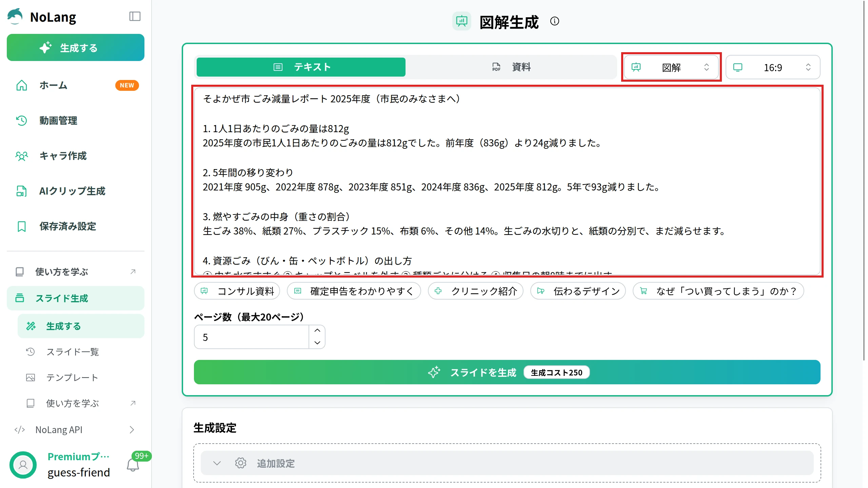This screenshot has height=488, width=868.
Task: Click the gear icon beside 追加設定
Action: tap(241, 463)
